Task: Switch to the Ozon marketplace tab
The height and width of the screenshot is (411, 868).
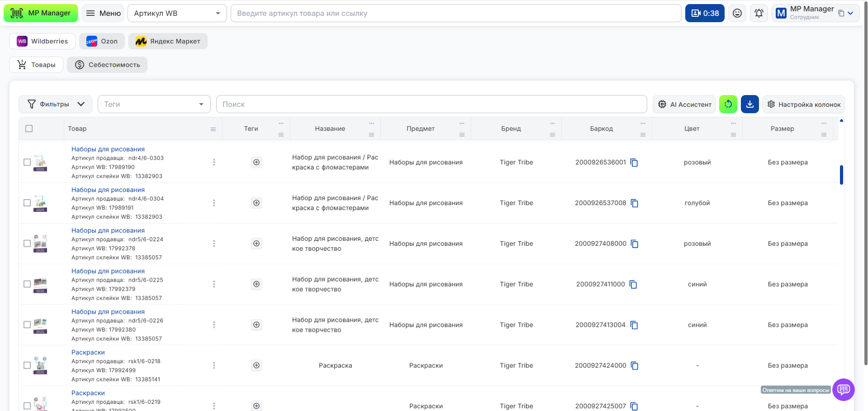Action: point(102,41)
